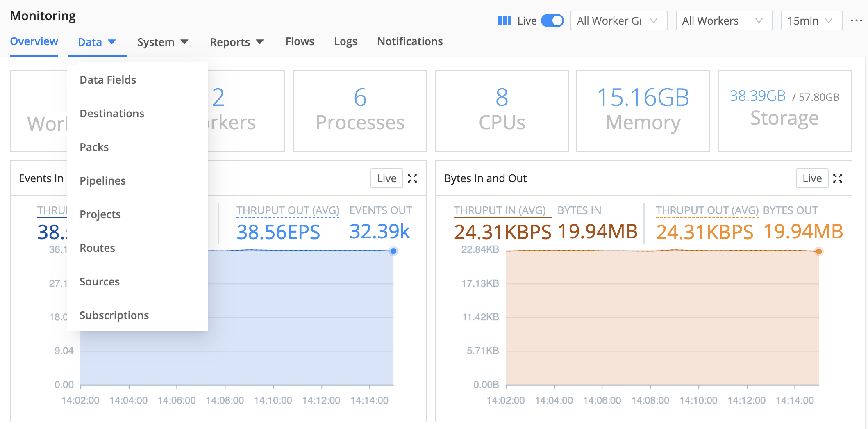The image size is (868, 429).
Task: Click the blue Live bars indicator icon
Action: click(505, 20)
